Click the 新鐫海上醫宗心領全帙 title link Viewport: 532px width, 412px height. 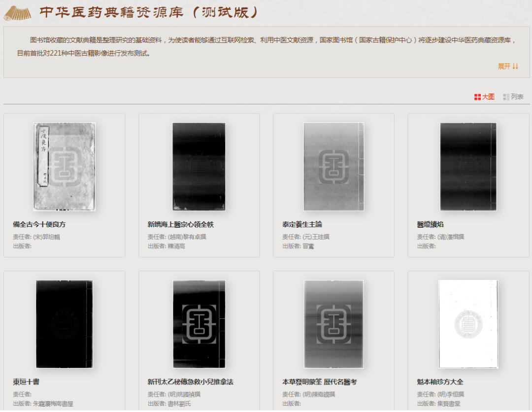(180, 224)
